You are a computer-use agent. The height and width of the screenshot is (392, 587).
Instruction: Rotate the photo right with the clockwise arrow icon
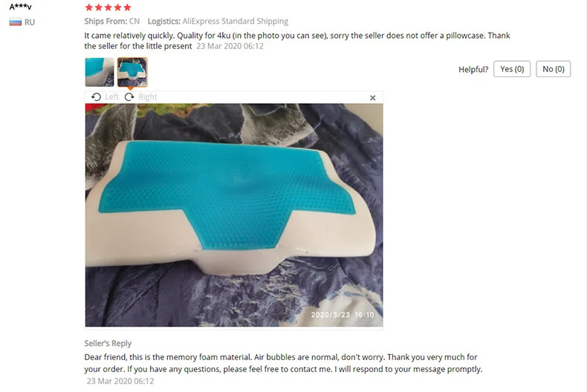[x=129, y=97]
